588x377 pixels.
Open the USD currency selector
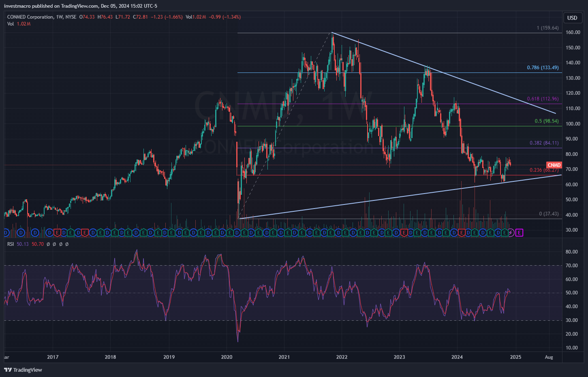[x=572, y=18]
